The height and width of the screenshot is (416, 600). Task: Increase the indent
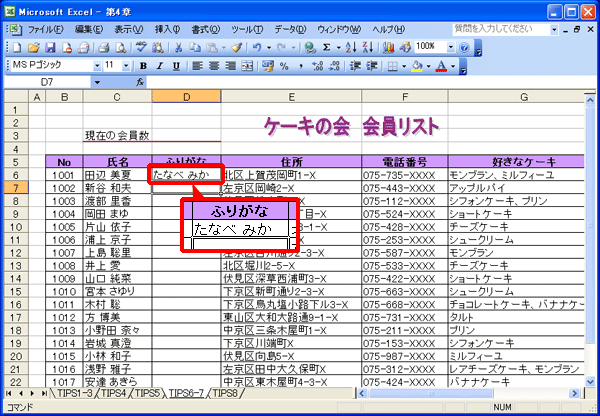click(372, 66)
